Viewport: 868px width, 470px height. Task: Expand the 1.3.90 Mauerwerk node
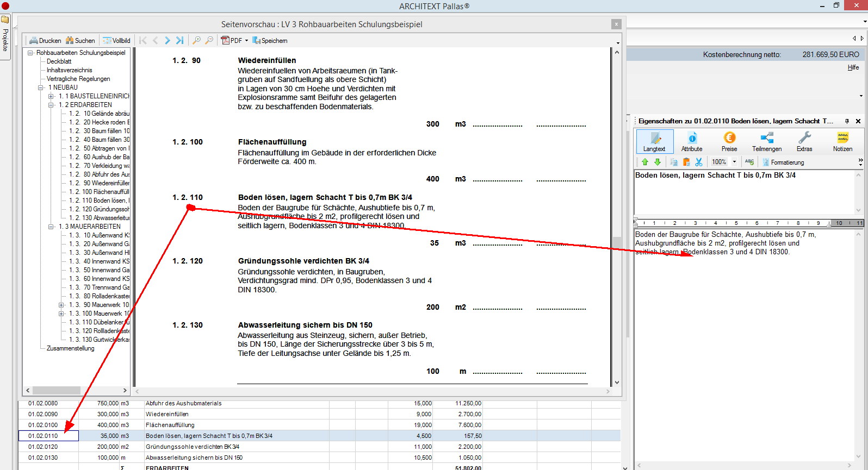pos(61,305)
